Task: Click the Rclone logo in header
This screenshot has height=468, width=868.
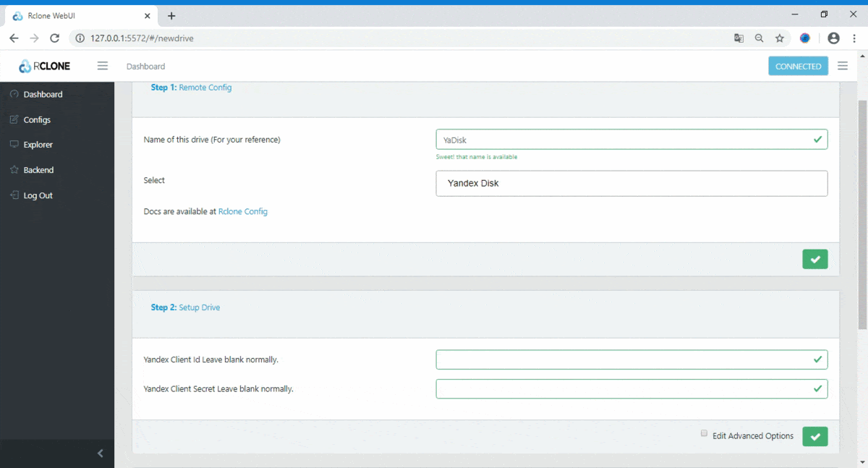Action: pyautogui.click(x=45, y=66)
